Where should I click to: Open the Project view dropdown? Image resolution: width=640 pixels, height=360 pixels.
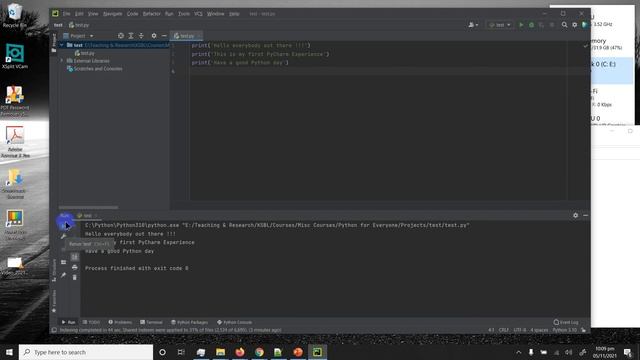78,36
